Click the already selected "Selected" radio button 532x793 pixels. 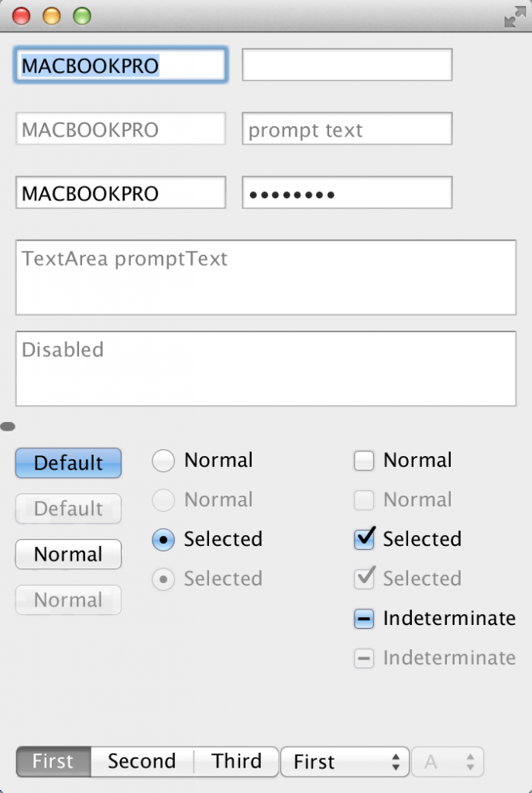pyautogui.click(x=163, y=539)
